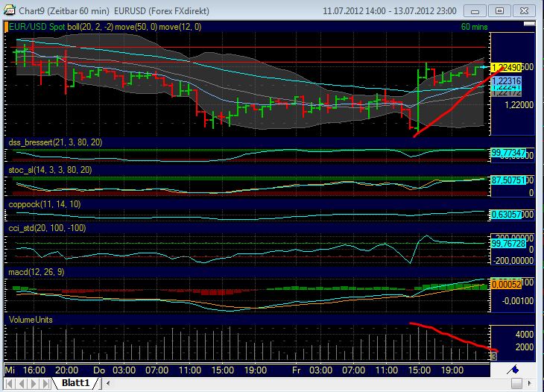Open the Blatt1 sheet tab
Viewport: 544px width, 392px height.
(x=75, y=383)
